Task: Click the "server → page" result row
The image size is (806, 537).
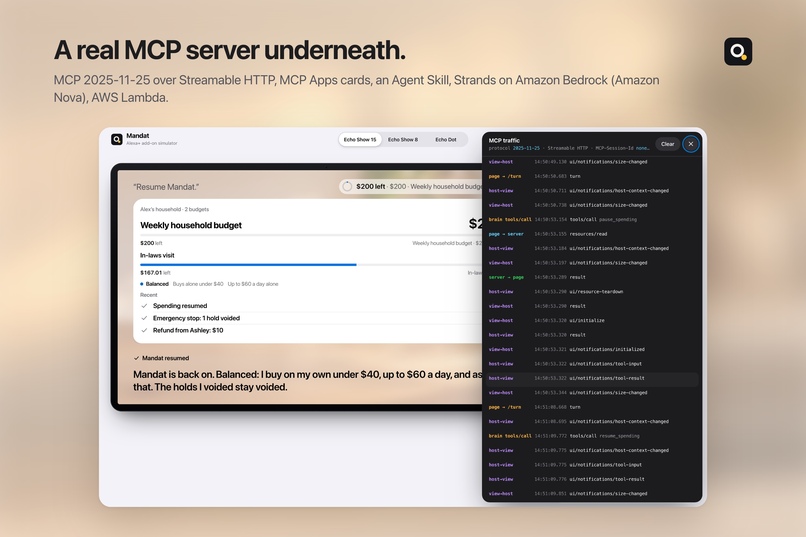Action: (x=593, y=277)
